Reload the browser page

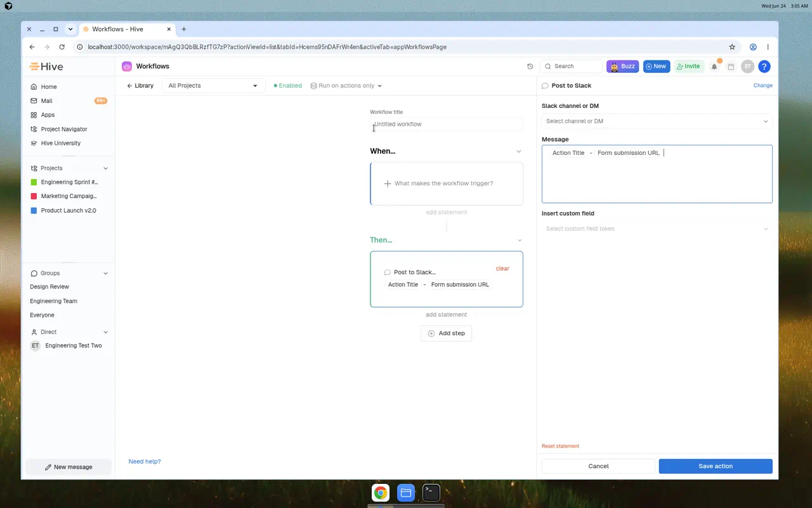tap(62, 47)
